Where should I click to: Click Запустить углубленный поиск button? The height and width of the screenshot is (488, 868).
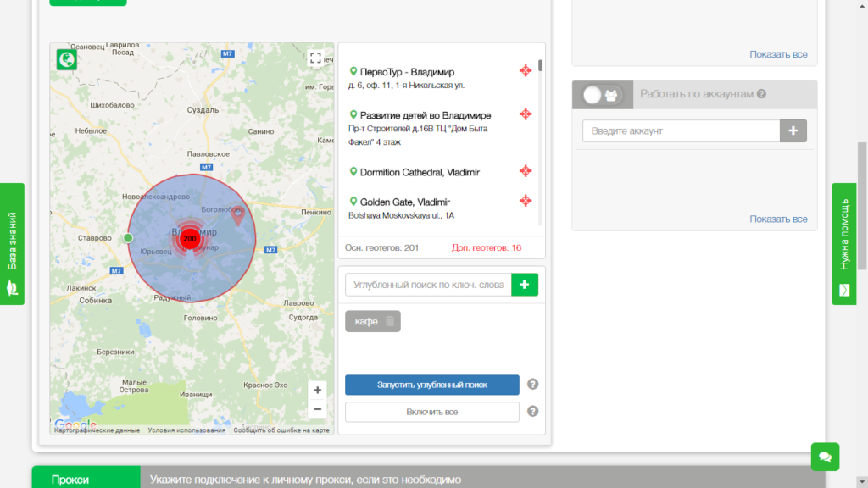(x=431, y=385)
